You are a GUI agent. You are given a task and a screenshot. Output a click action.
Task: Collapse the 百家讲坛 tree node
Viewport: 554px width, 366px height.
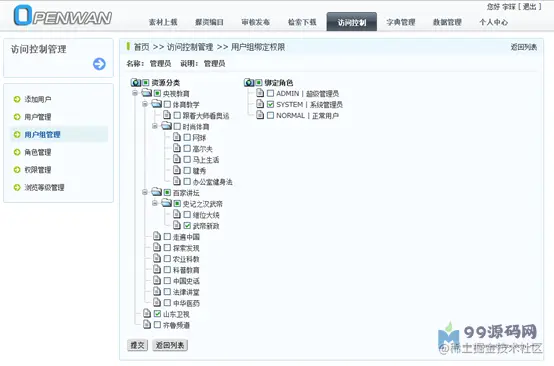[x=145, y=192]
